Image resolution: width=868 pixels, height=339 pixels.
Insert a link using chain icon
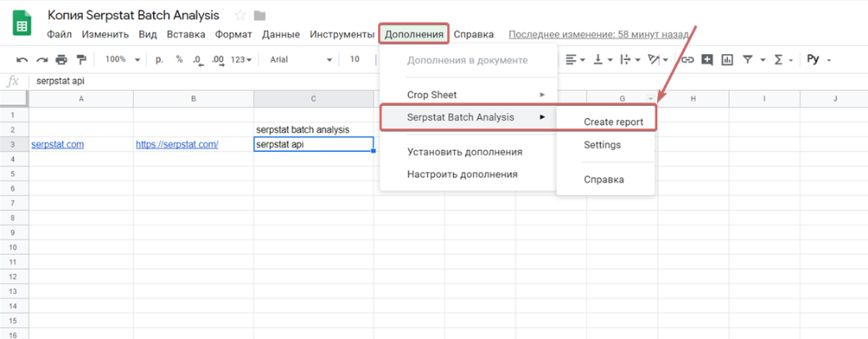coord(687,59)
